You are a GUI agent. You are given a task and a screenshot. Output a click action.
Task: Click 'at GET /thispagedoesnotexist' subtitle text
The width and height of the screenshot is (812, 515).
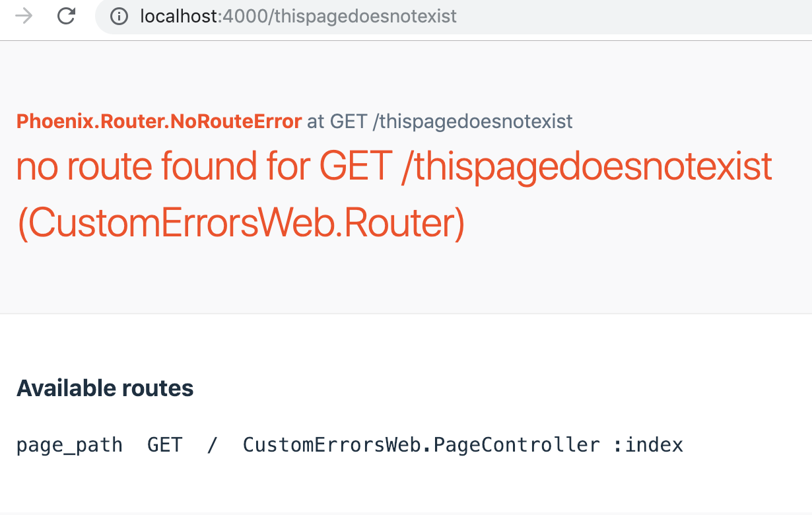click(x=440, y=121)
